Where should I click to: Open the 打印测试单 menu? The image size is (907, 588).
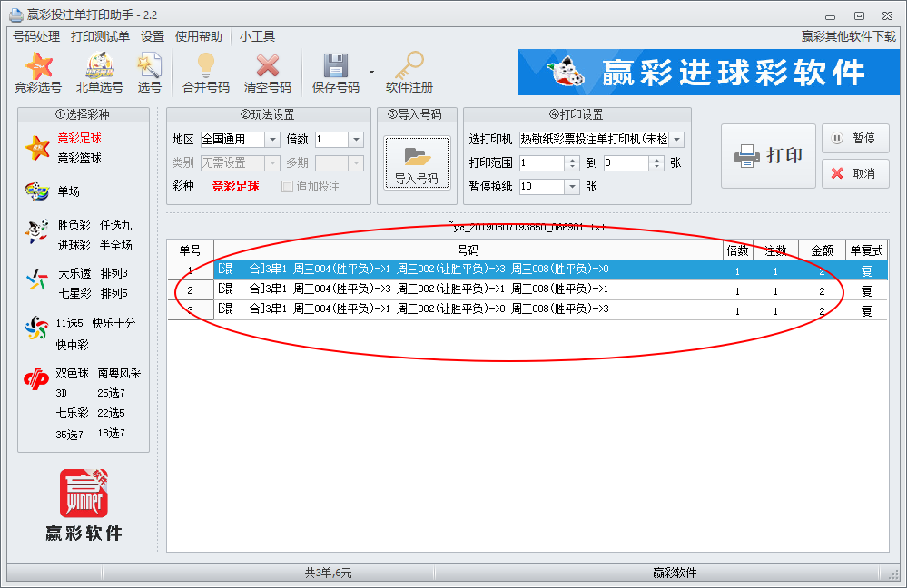(x=100, y=36)
